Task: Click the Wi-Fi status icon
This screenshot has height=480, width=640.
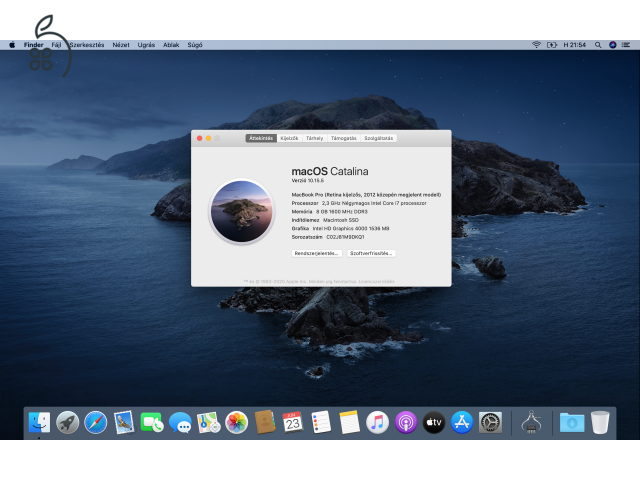Action: (x=536, y=45)
